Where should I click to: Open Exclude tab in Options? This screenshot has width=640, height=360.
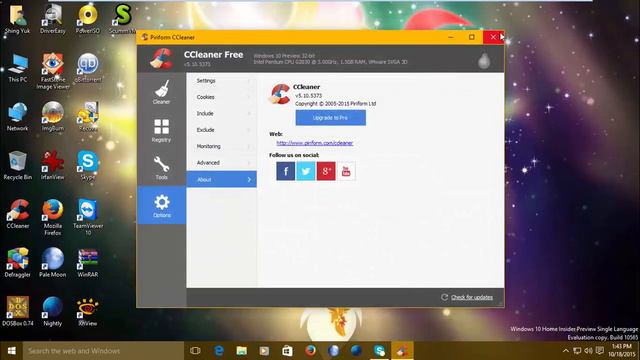(x=222, y=130)
